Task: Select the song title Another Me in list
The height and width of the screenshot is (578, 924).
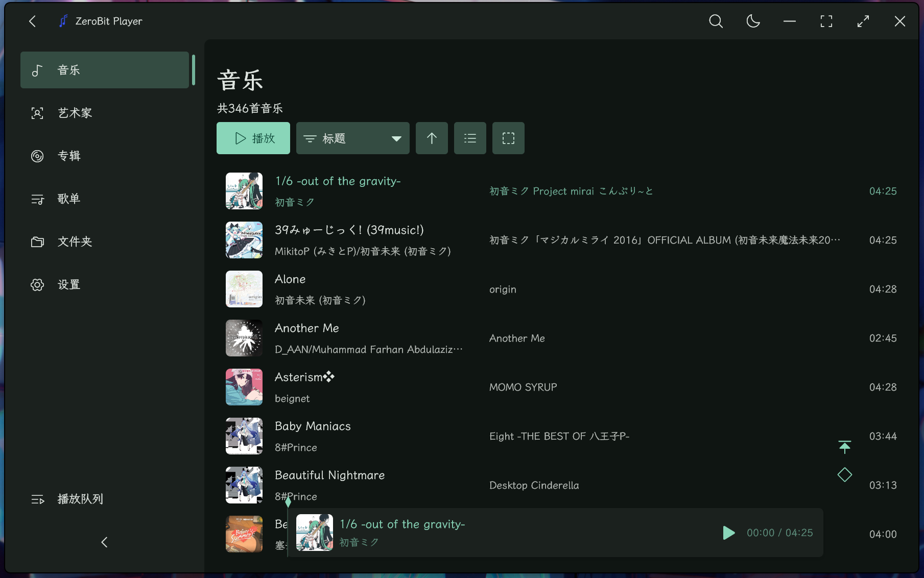Action: (x=307, y=328)
